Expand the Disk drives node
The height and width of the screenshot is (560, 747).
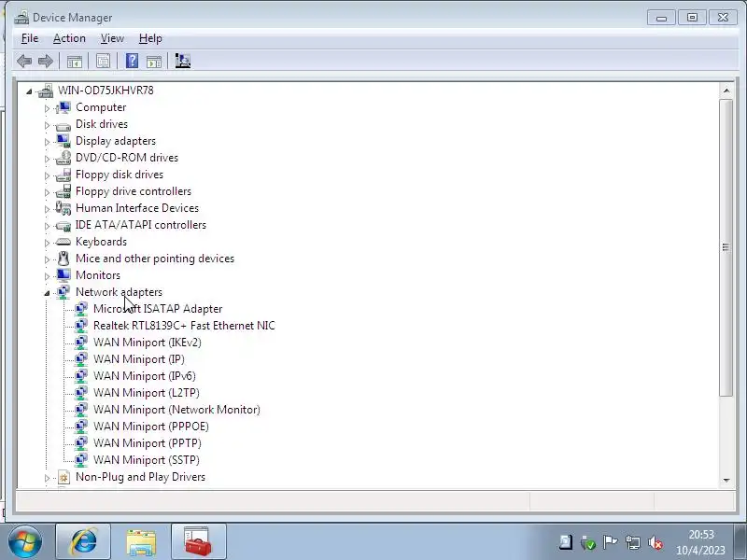[x=47, y=125]
